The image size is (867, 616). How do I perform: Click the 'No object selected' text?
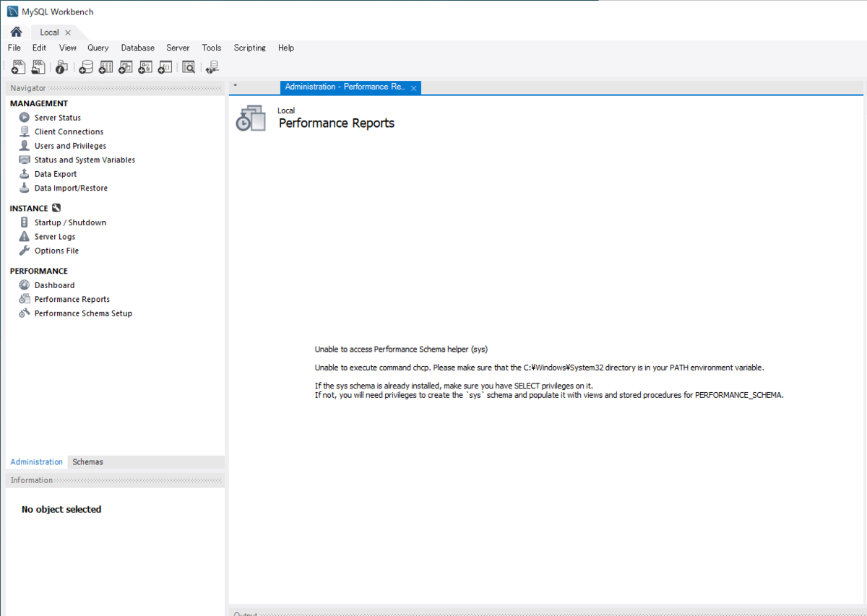[x=61, y=509]
